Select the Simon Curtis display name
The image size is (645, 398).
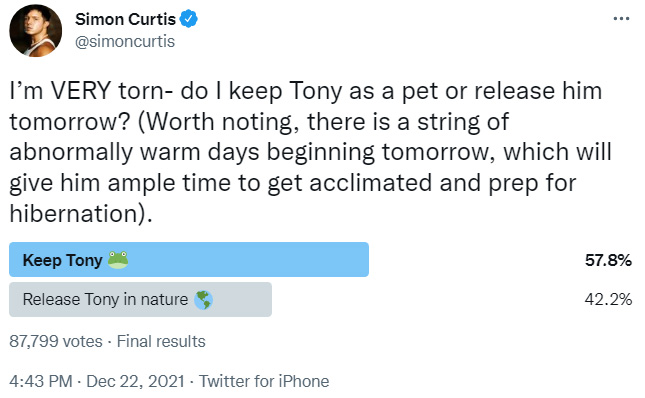pos(125,19)
